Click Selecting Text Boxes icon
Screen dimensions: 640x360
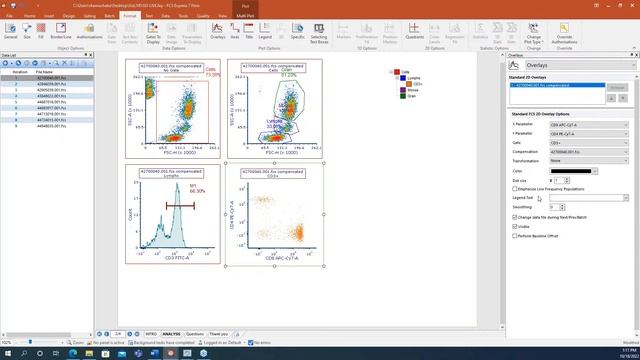tap(319, 33)
